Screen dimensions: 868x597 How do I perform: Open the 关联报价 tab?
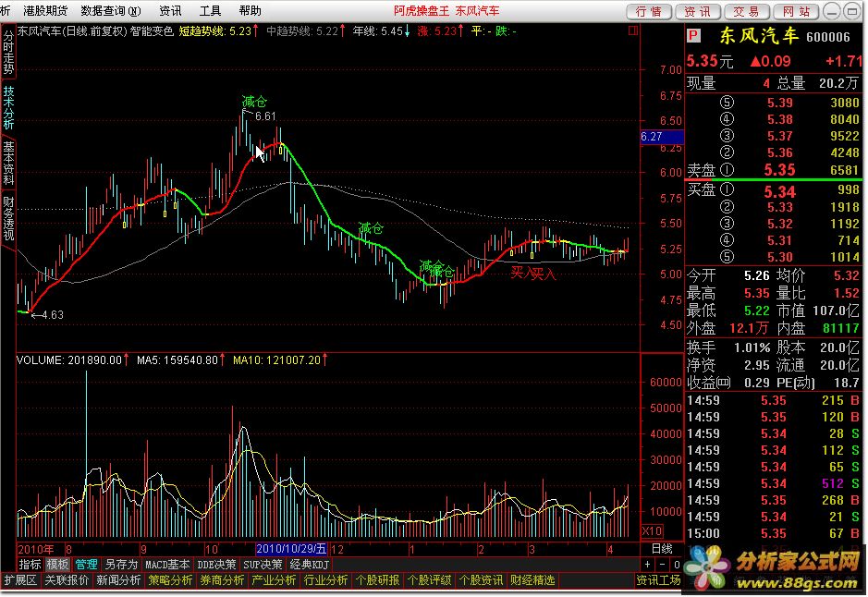[x=67, y=579]
